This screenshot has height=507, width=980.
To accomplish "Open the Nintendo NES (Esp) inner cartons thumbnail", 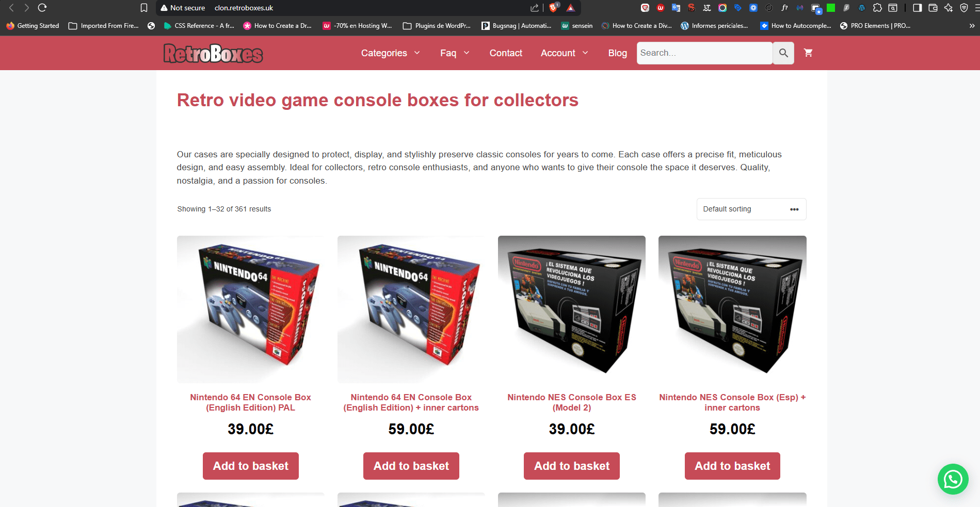I will pyautogui.click(x=732, y=309).
